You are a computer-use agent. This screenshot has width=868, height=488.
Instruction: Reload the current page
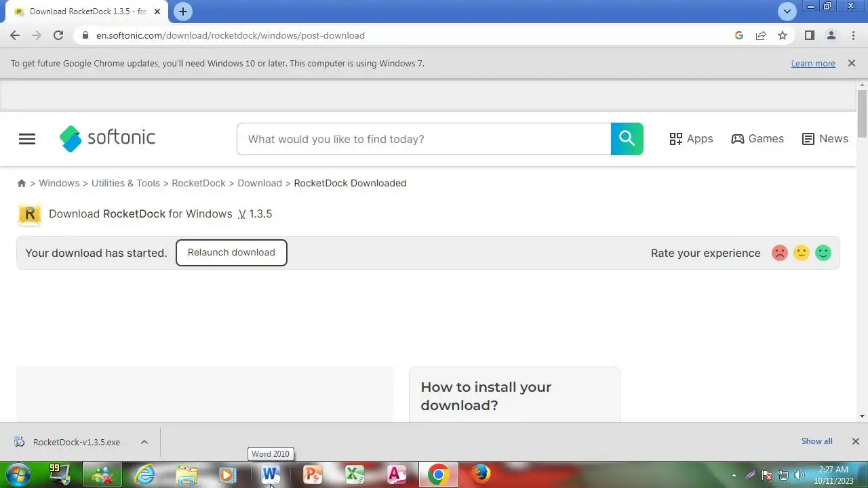coord(58,35)
